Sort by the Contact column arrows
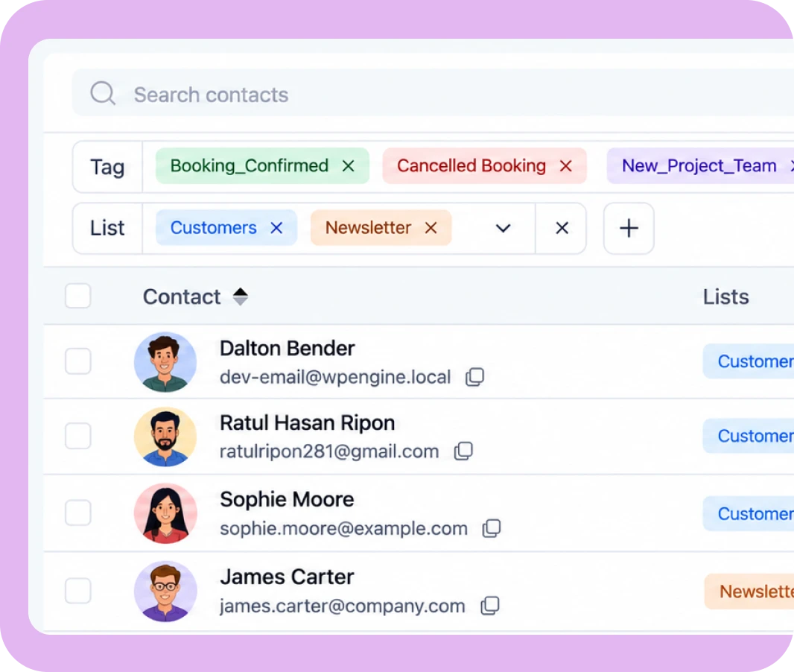This screenshot has width=794, height=672. point(241,297)
